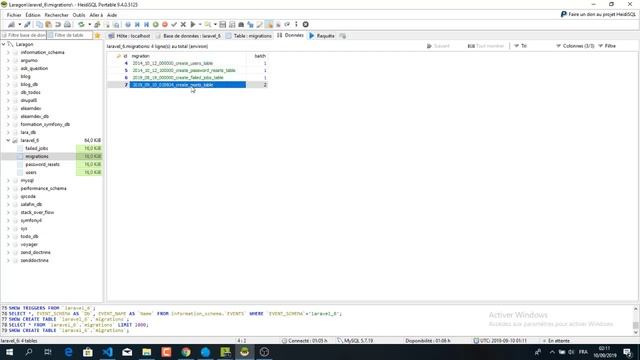This screenshot has width=640, height=360.
Task: Switch to the Hôte: localhost tab
Action: click(129, 36)
